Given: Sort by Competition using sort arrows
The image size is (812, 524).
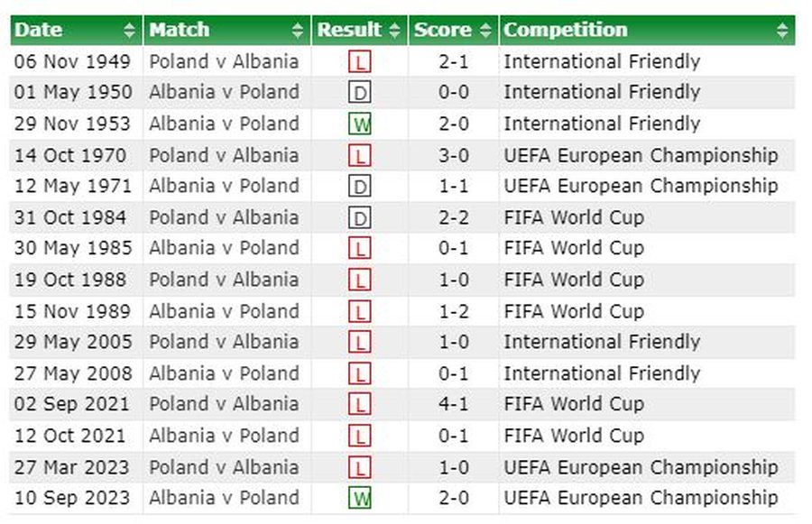Looking at the screenshot, I should 782,31.
